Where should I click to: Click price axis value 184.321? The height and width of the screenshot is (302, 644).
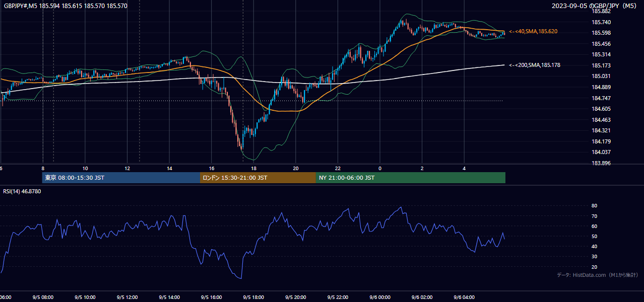pos(602,130)
